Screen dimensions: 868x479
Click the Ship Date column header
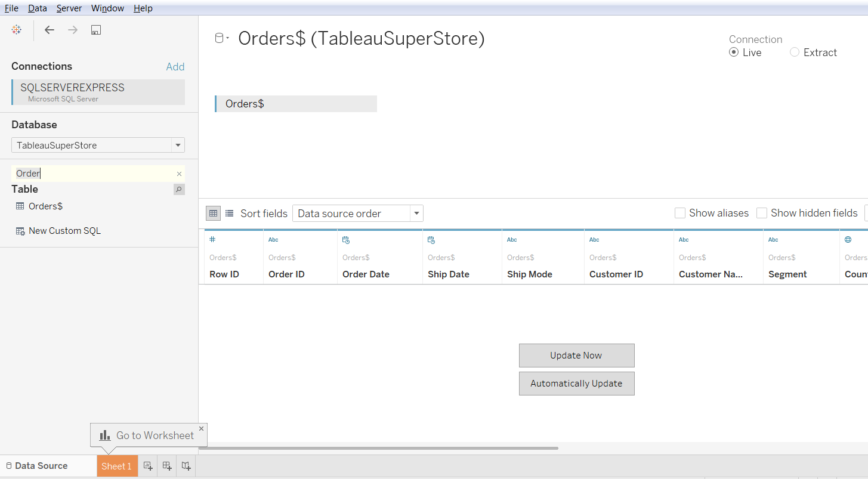coord(449,274)
